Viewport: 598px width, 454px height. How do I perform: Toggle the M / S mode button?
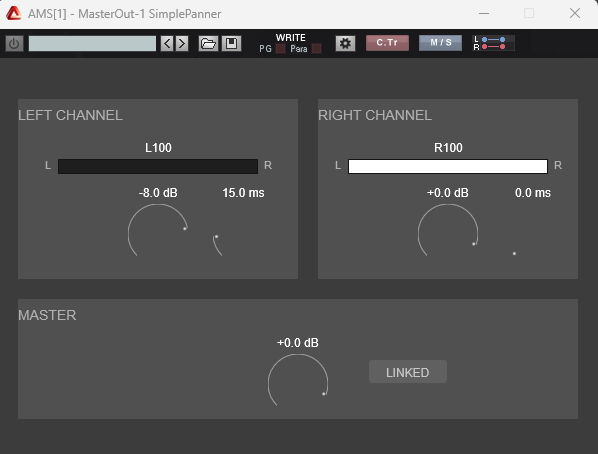[x=440, y=43]
